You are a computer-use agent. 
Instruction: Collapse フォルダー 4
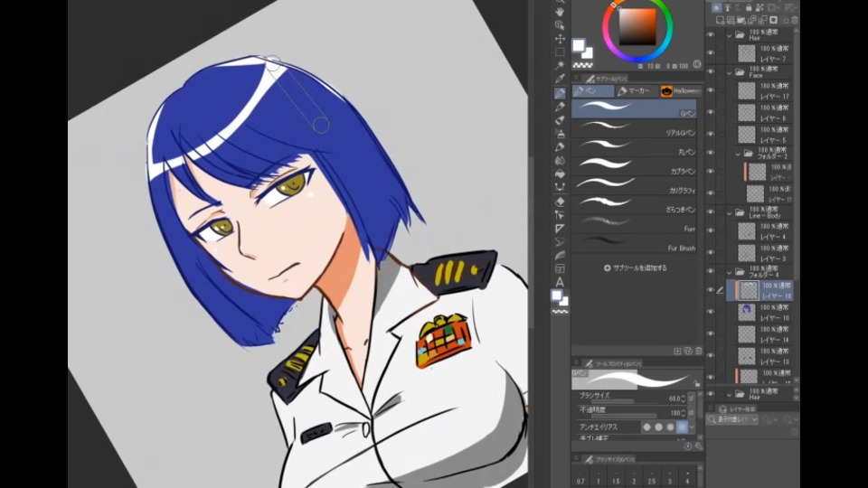(x=729, y=272)
